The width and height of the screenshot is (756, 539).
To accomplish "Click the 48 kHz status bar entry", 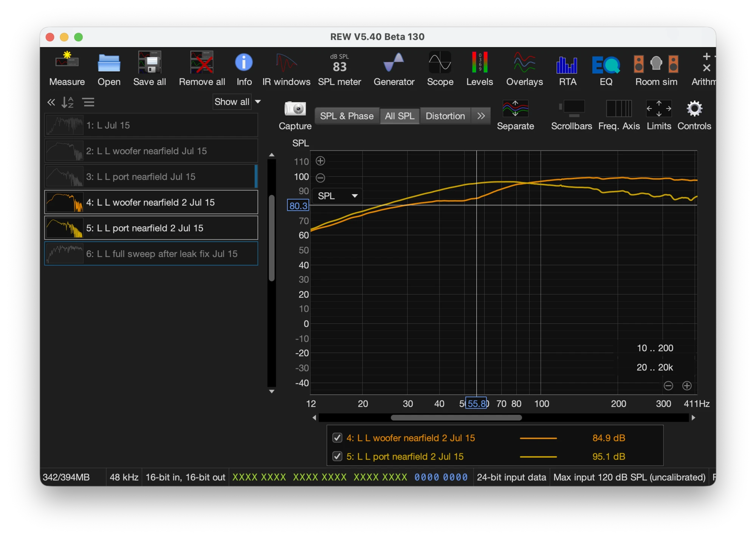I will pyautogui.click(x=124, y=477).
